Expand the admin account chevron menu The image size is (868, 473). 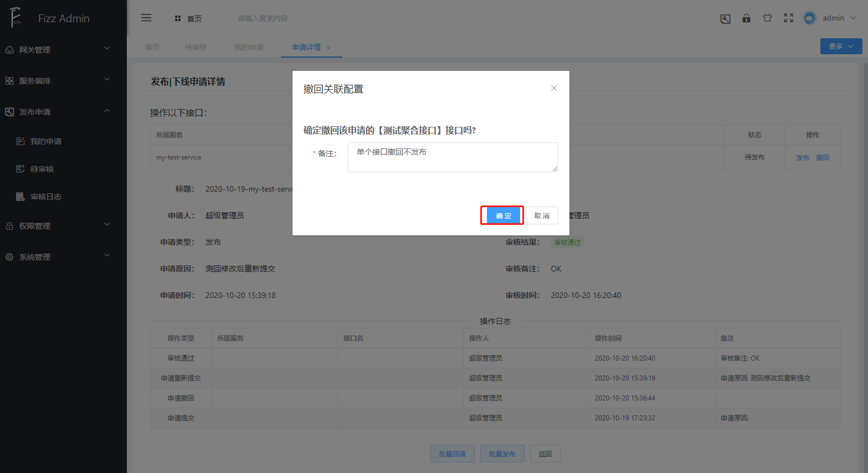pyautogui.click(x=852, y=18)
